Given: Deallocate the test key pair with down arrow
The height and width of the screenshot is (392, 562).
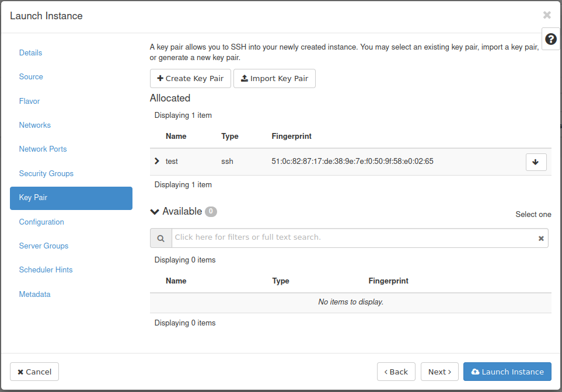Looking at the screenshot, I should [536, 162].
